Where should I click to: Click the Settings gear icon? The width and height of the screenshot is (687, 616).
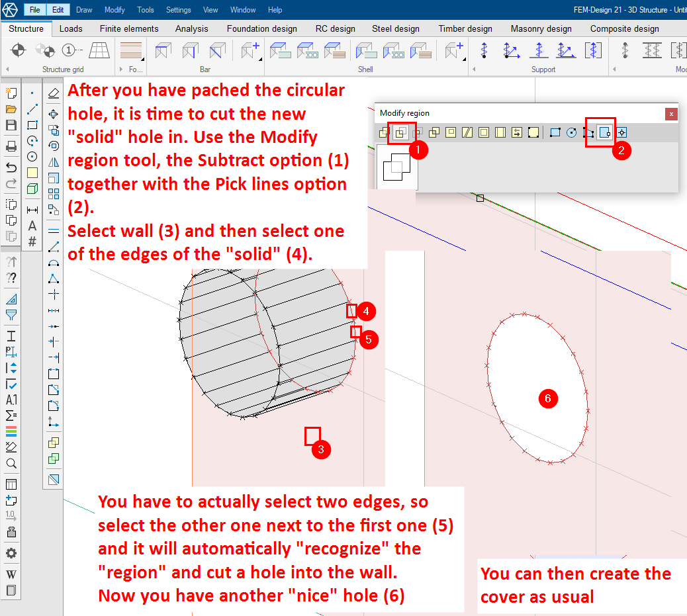click(x=11, y=553)
